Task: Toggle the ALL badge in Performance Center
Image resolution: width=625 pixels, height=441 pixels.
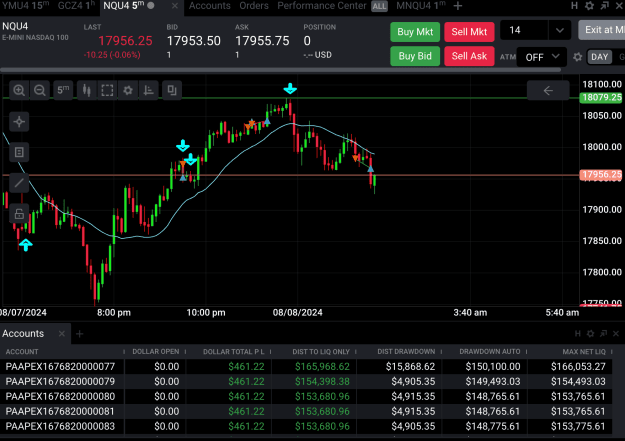Action: coord(379,6)
